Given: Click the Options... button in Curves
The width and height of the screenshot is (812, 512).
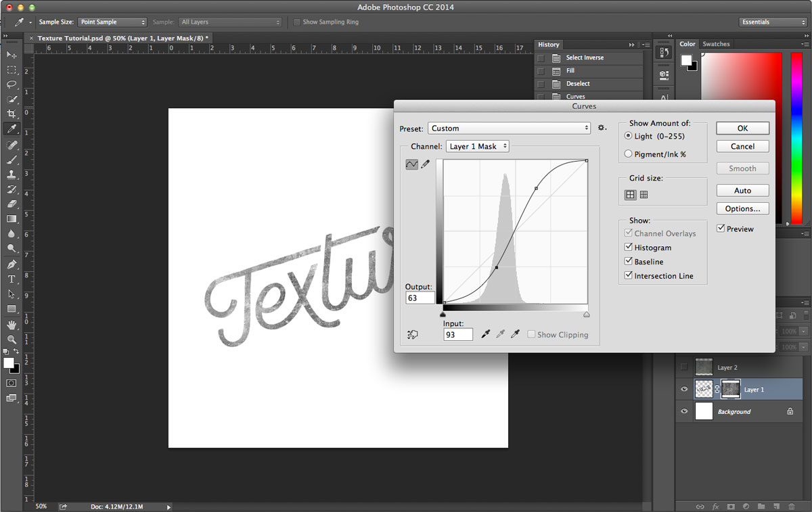Looking at the screenshot, I should point(742,209).
